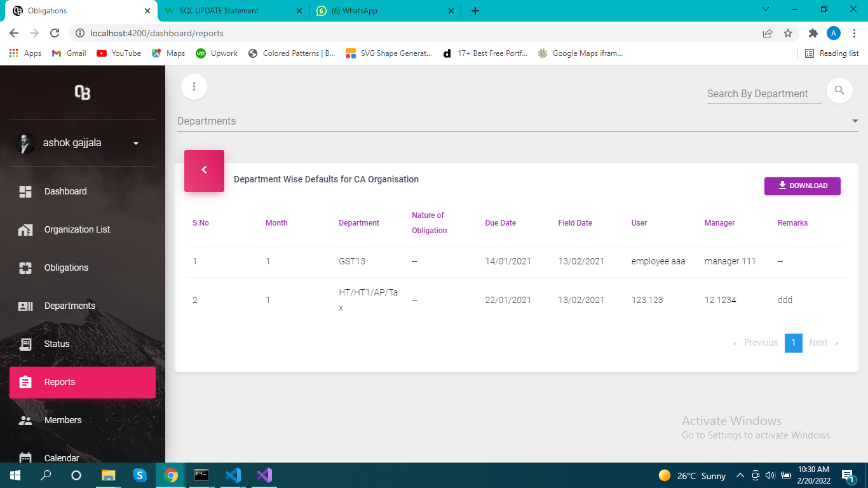Screen dimensions: 868x488
Task: Open Visual Studio Code from taskbar
Action: click(x=233, y=475)
